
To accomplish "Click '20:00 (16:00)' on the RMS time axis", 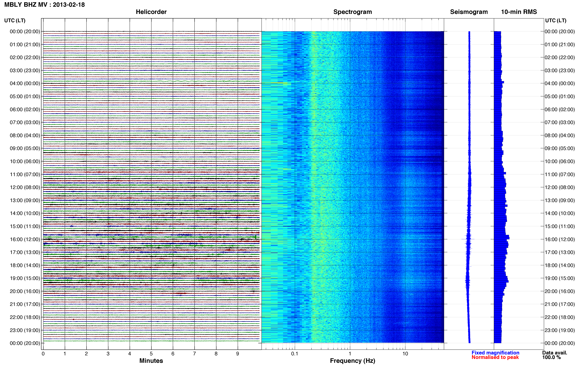I will (560, 291).
